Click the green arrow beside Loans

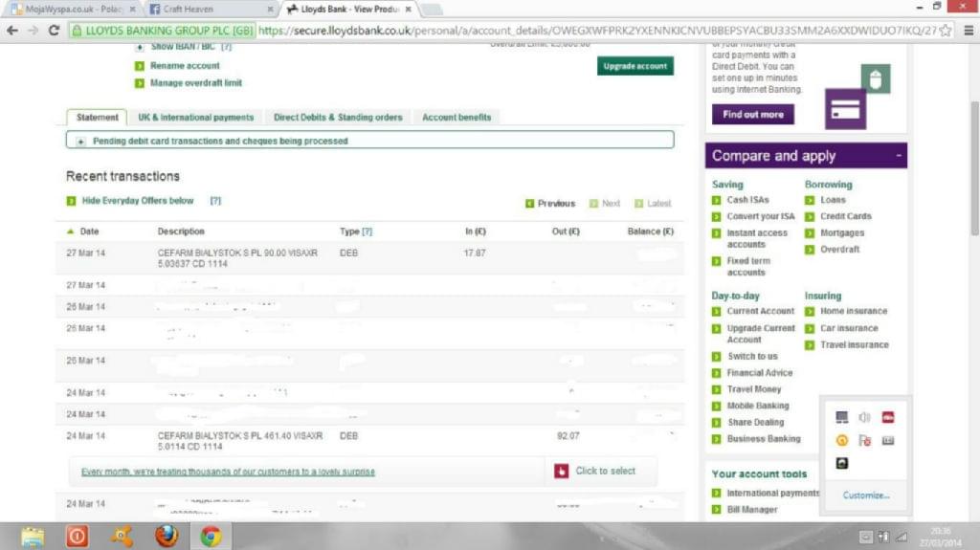click(x=810, y=200)
